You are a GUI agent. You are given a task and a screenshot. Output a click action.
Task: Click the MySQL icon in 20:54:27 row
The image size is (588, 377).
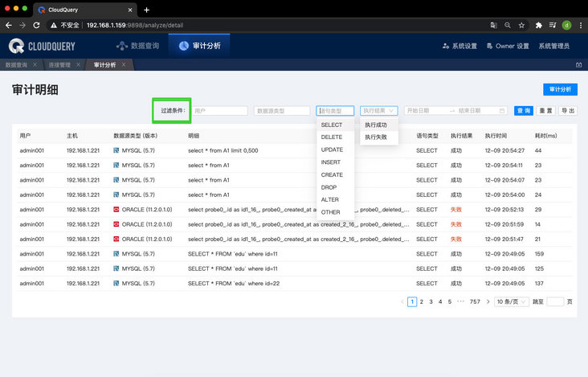click(x=116, y=150)
